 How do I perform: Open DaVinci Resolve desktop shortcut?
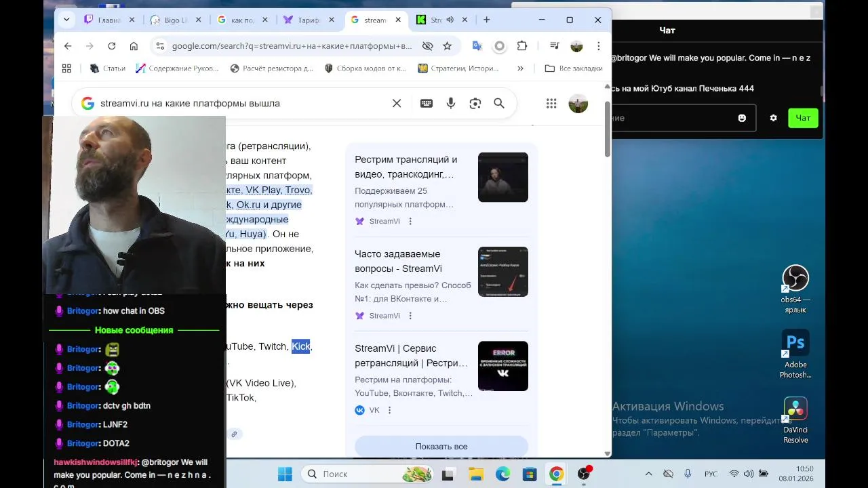(795, 420)
